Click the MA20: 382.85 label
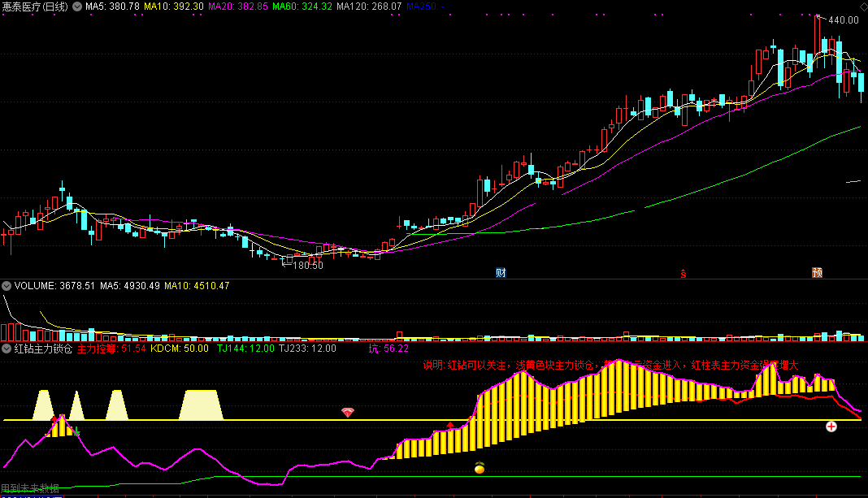 pos(238,6)
